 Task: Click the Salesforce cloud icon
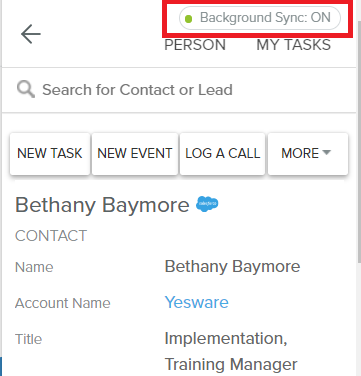coord(207,204)
